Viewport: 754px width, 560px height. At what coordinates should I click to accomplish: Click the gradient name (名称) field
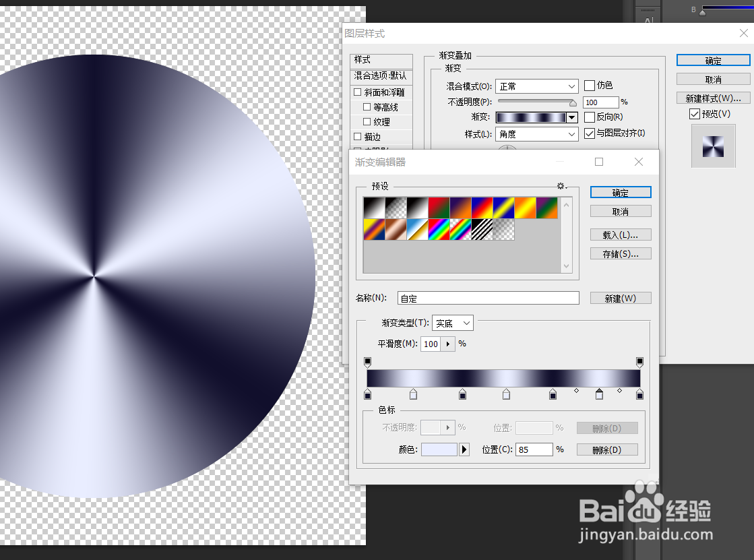click(x=488, y=299)
